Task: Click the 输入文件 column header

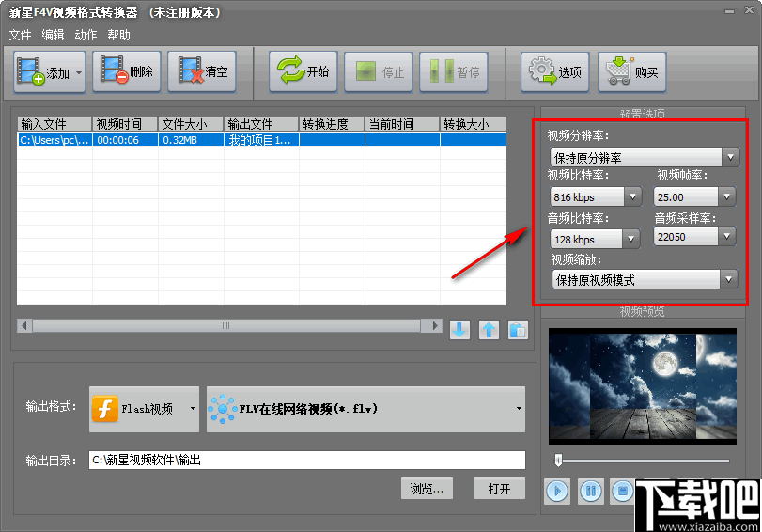Action: pos(54,124)
